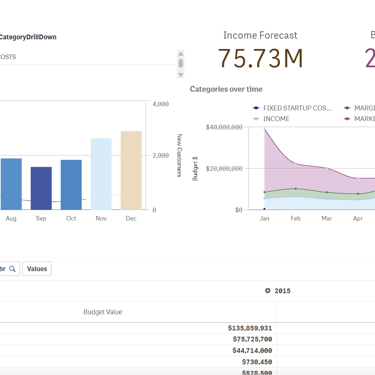Screen dimensions: 375x375
Task: Click the Values button
Action: 37,269
